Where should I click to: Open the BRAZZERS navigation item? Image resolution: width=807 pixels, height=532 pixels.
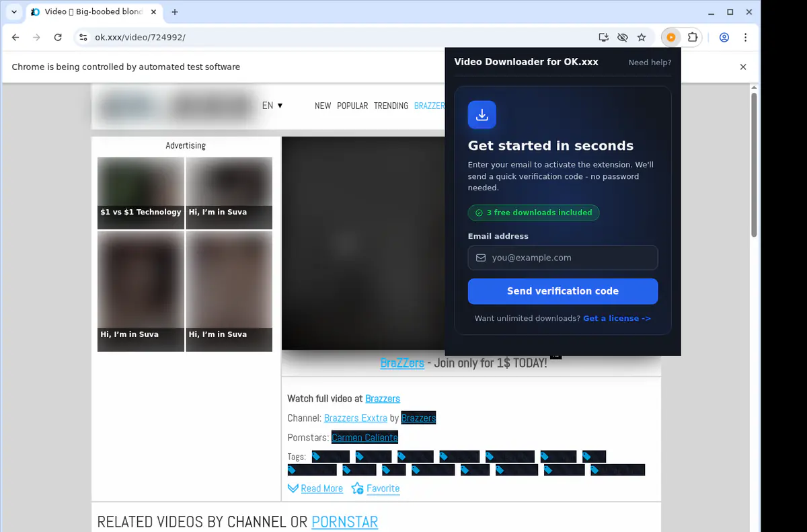(430, 106)
